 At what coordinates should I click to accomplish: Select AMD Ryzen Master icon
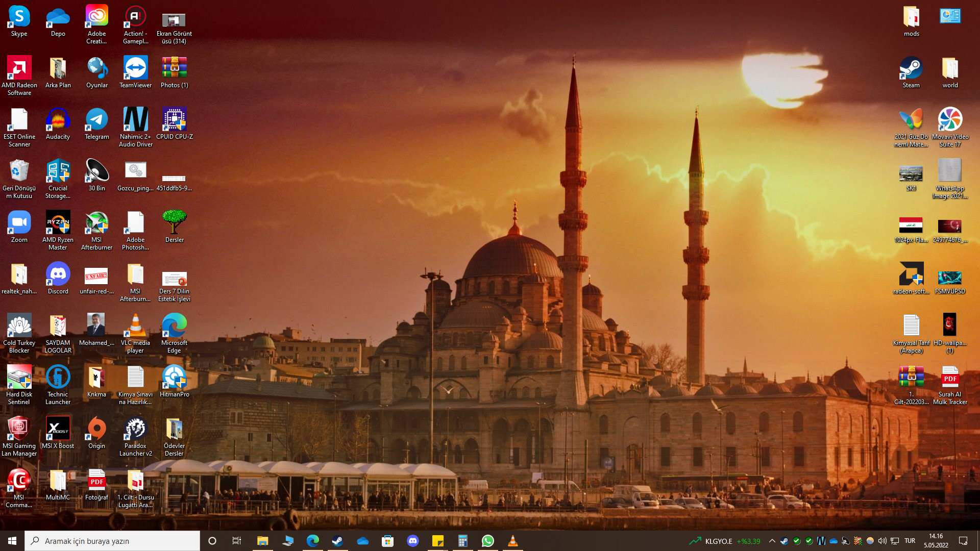point(58,231)
